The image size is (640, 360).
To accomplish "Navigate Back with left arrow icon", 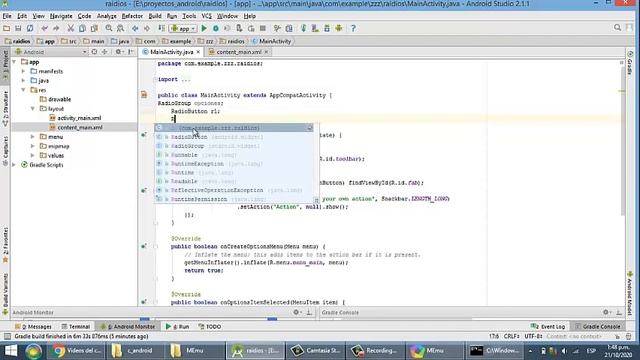I will coord(135,28).
